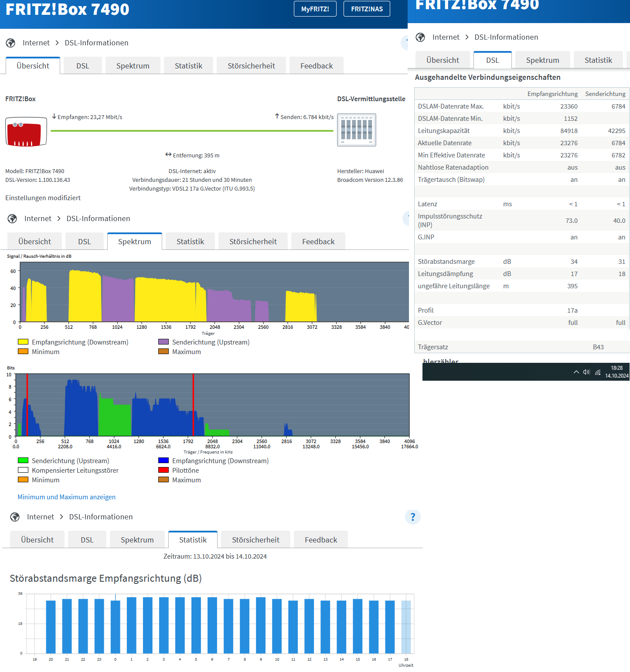Click 'Verbindungsdauer: 21 Stunden und 30 Minuten'
This screenshot has height=672, width=630.
192,180
